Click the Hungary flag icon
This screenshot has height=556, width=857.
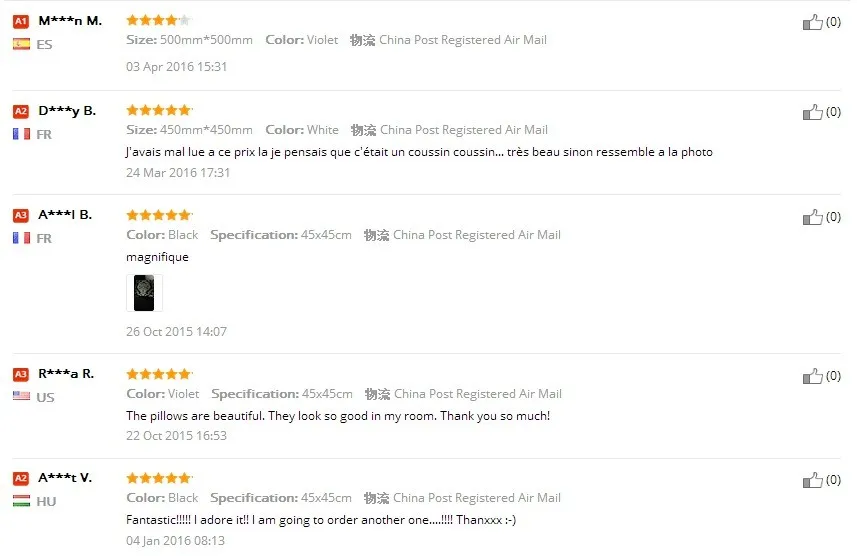click(21, 500)
